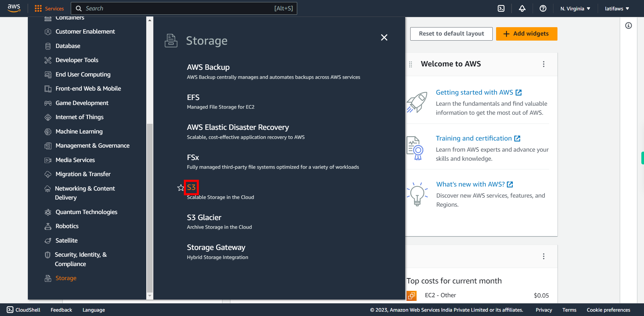Select the Storage category
This screenshot has width=644, height=316.
point(66,278)
